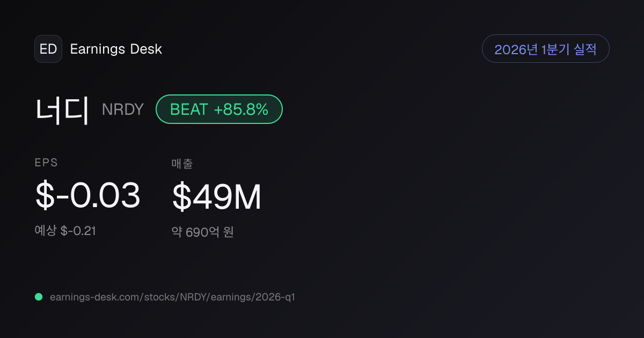Open the Earnings Desk brand name
The image size is (644, 338).
tap(116, 49)
